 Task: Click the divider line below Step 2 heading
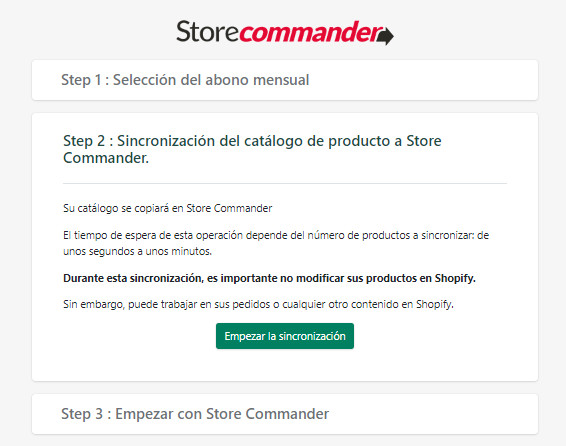tap(285, 183)
